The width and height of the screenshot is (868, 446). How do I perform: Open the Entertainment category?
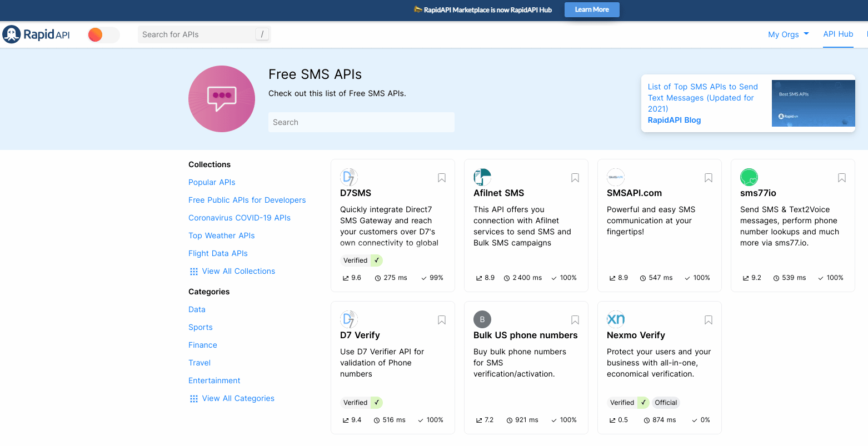(x=214, y=380)
